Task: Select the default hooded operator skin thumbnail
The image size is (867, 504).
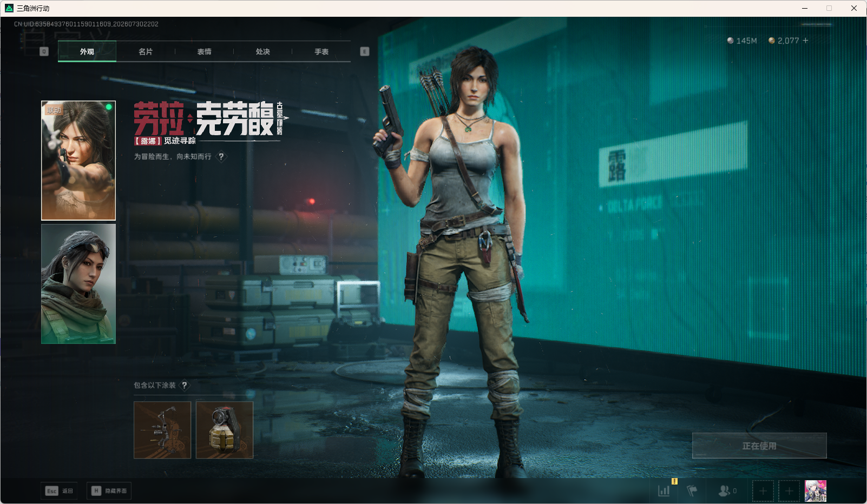Action: point(78,284)
